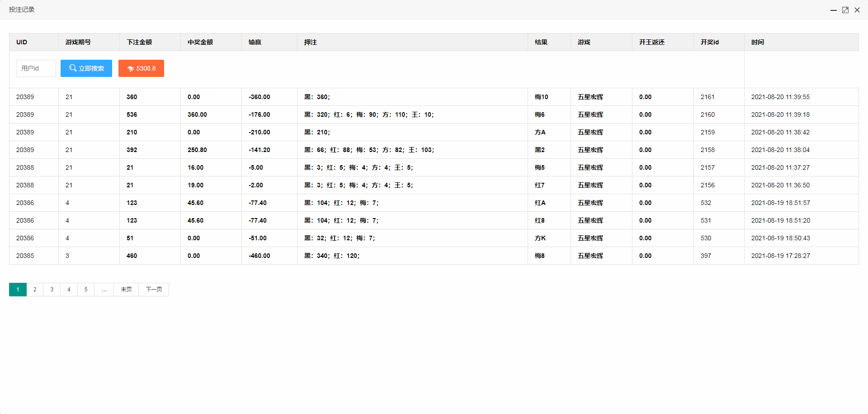Type in the 用户id input field
Screen dimensions: 868x414
click(36, 68)
